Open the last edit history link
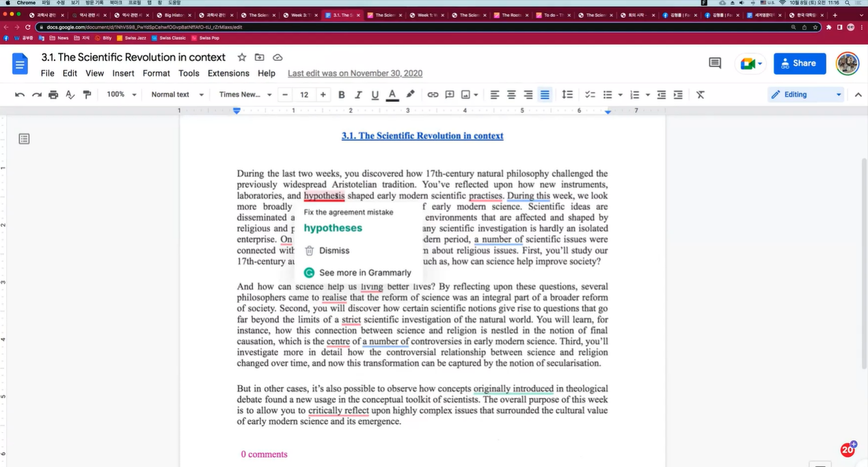The height and width of the screenshot is (467, 868). [355, 73]
